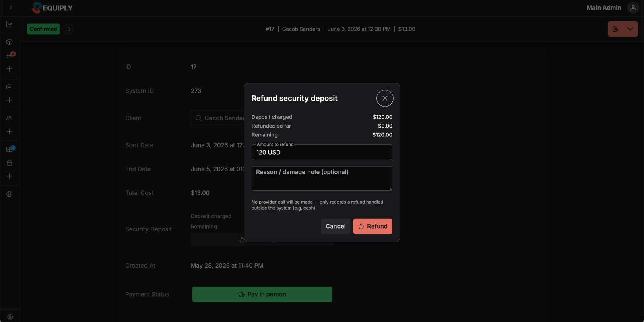Click the plus icon below the people icon

tap(10, 132)
